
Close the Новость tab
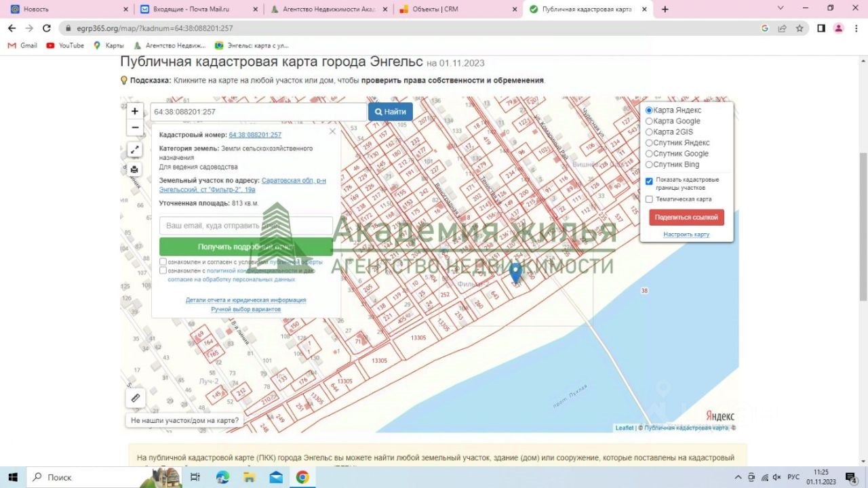click(125, 9)
